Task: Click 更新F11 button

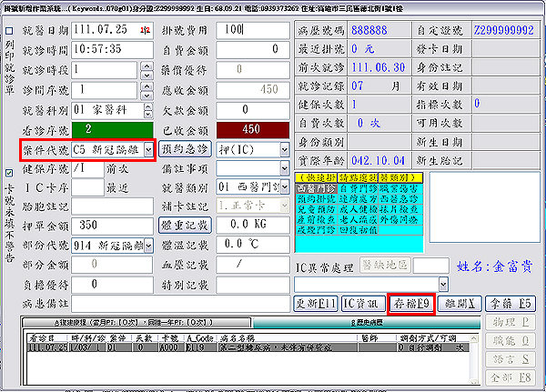Action: (x=314, y=303)
